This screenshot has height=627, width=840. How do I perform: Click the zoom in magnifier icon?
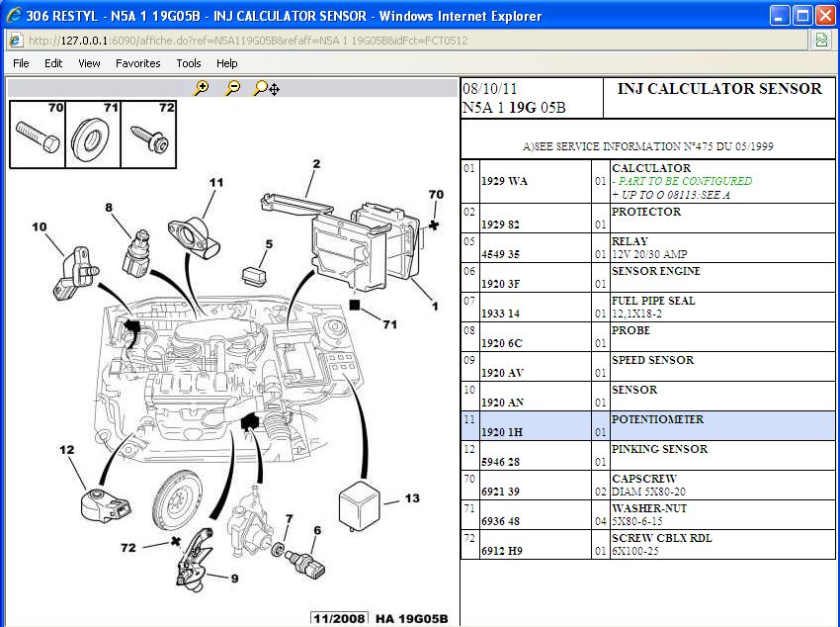click(x=202, y=88)
